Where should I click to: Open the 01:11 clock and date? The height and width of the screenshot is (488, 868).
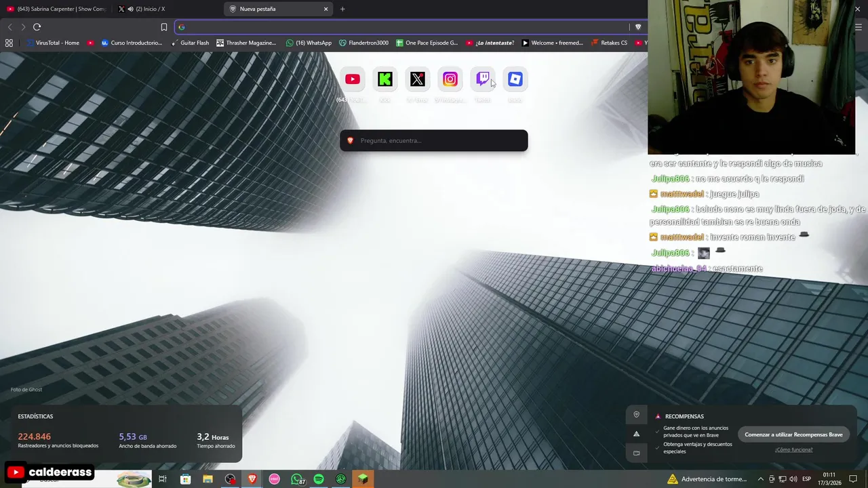click(829, 479)
